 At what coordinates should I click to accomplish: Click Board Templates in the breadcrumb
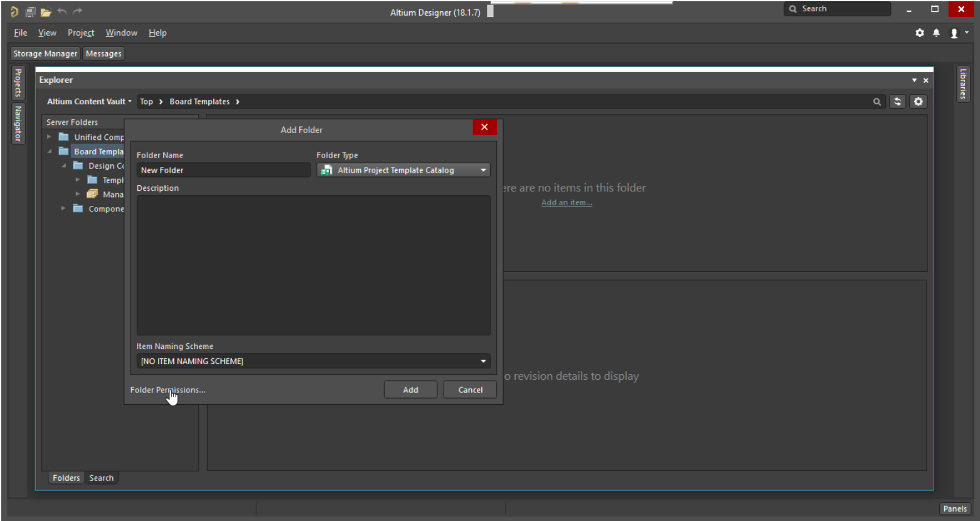pos(200,102)
